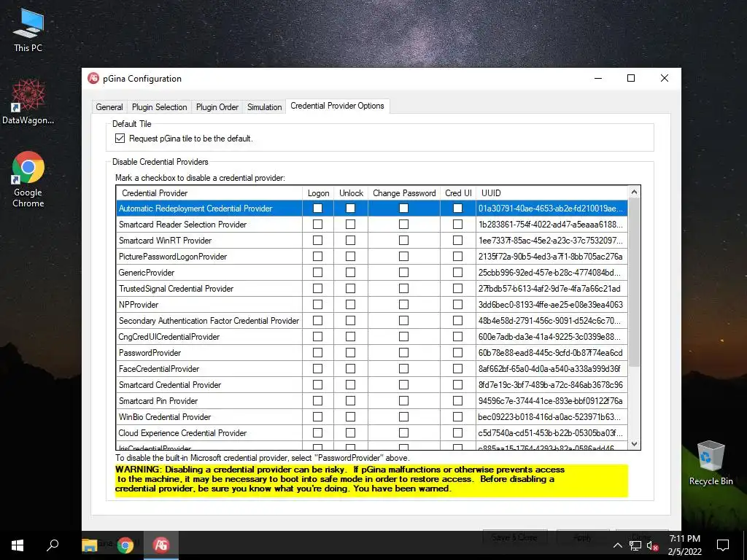Check Unlock for Smartcard Reader Selection Provider
Image resolution: width=747 pixels, height=560 pixels.
(x=351, y=225)
